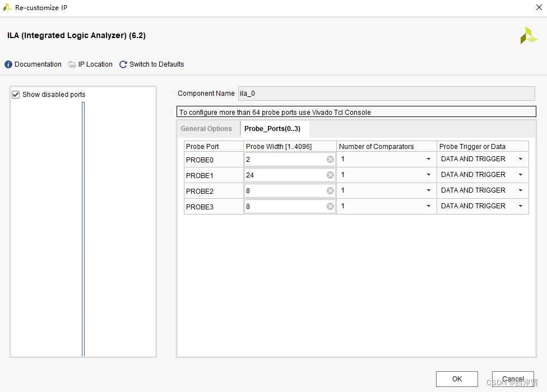This screenshot has height=392, width=547.
Task: Clear the PROBE1 width field using its X icon
Action: click(x=330, y=175)
